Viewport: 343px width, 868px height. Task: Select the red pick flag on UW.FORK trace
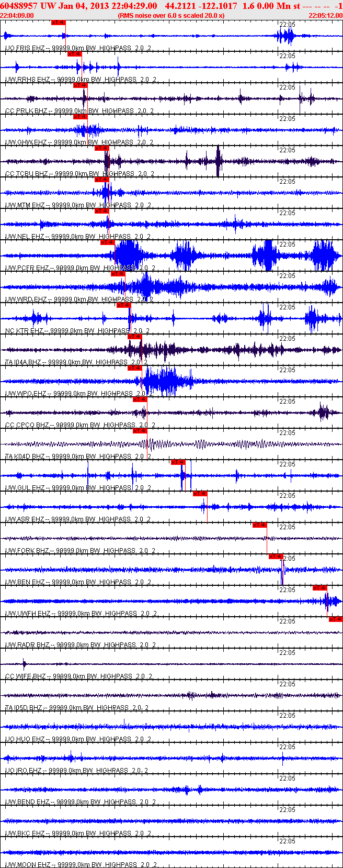tap(260, 525)
